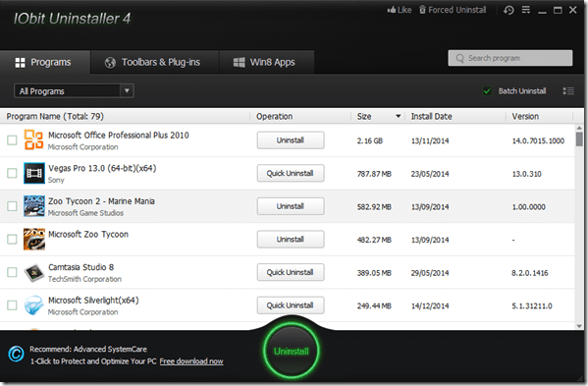Screen dimensions: 588x386
Task: Click the list scrollbar thumb
Action: pos(579,138)
